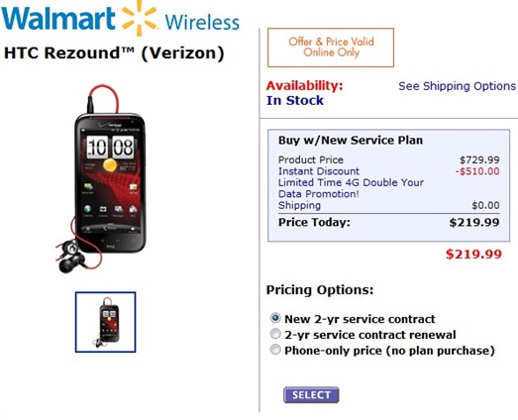Click the Instant Discount link

click(x=319, y=171)
